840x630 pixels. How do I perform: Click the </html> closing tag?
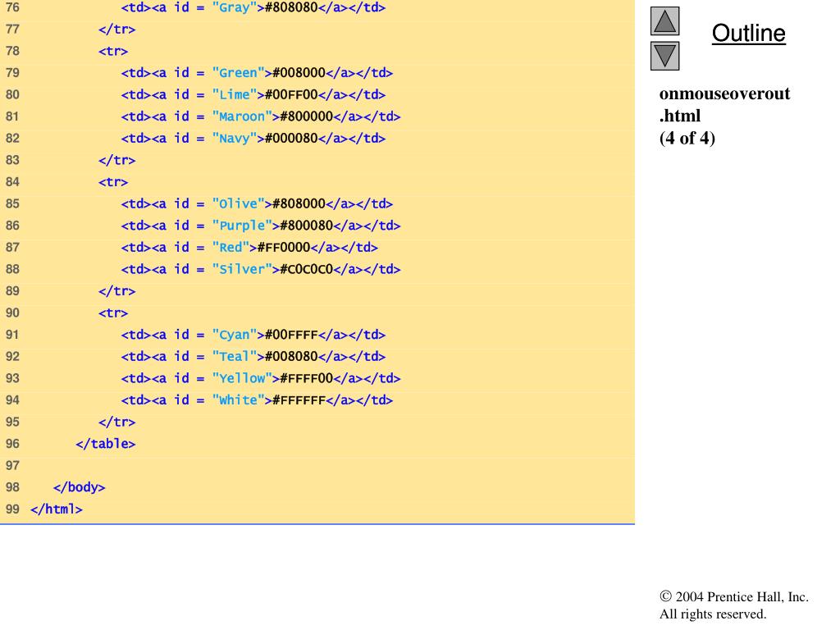point(57,509)
